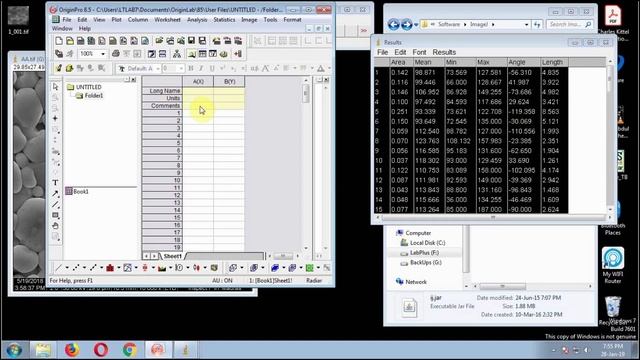Open the Statistics menu in OriginPro

[224, 20]
